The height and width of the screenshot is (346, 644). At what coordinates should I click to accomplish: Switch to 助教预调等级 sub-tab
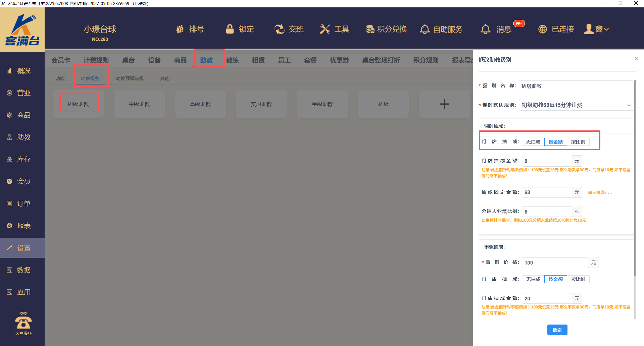click(130, 78)
